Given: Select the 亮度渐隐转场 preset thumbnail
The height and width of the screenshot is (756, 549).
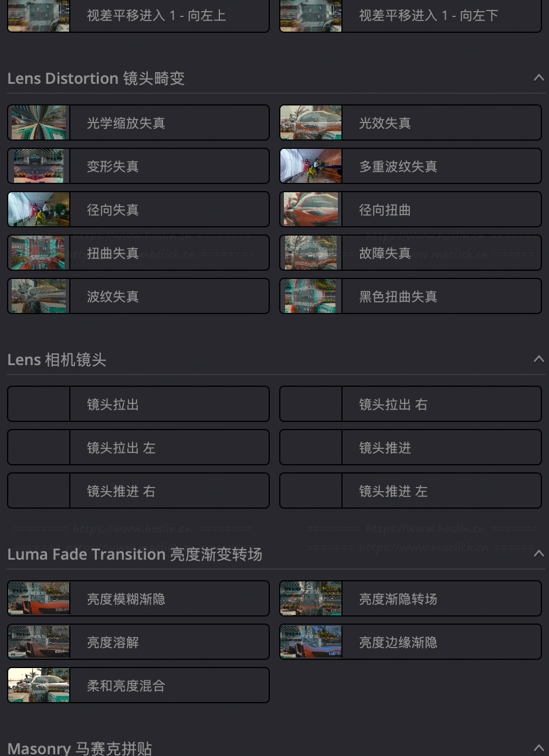Looking at the screenshot, I should pyautogui.click(x=311, y=598).
